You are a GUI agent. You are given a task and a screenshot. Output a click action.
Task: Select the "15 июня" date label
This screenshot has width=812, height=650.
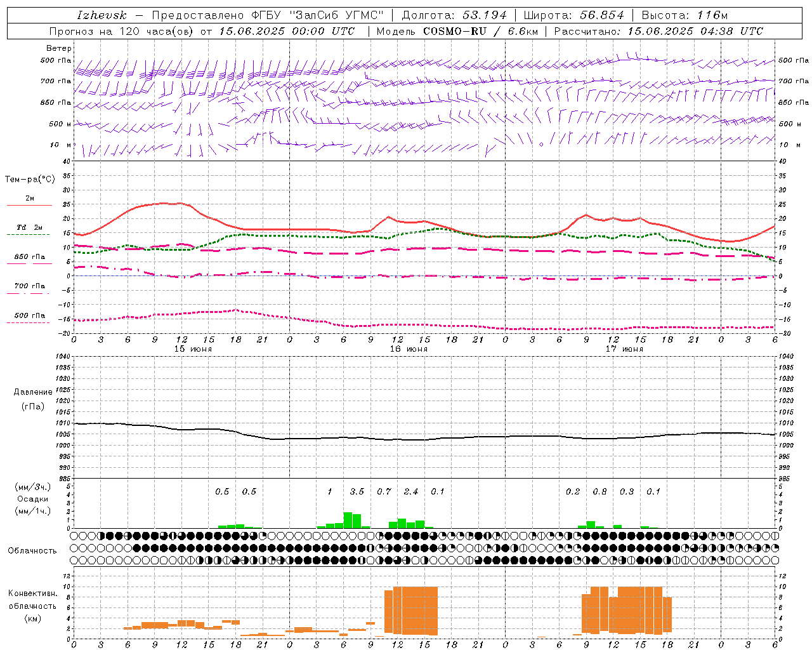pos(193,349)
